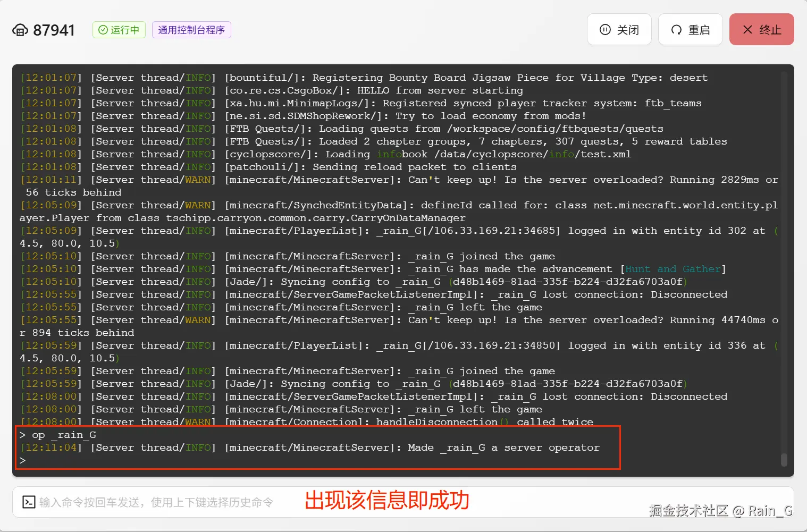
Task: Click the checkmark icon in 运行中 badge
Action: (x=103, y=30)
